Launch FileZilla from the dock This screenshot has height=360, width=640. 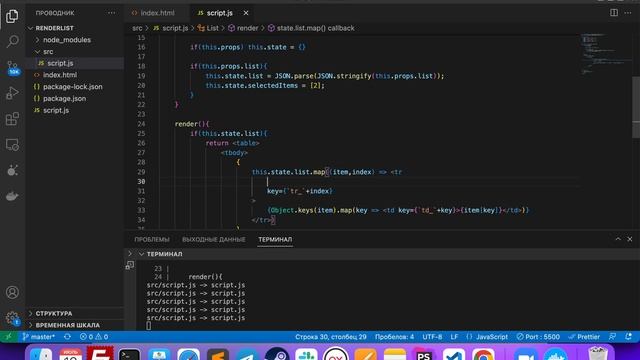(x=100, y=353)
